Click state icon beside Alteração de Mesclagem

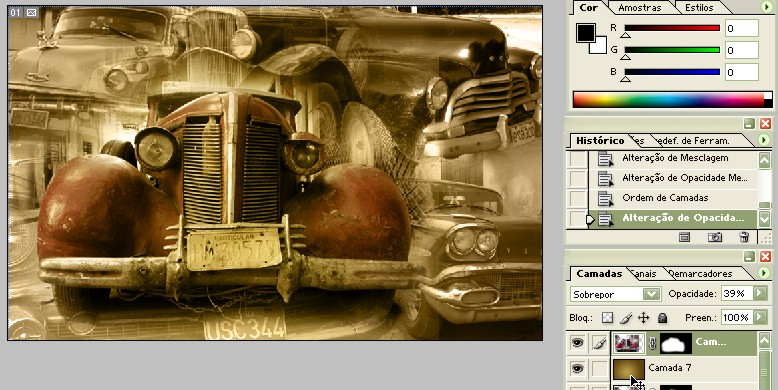click(x=605, y=159)
